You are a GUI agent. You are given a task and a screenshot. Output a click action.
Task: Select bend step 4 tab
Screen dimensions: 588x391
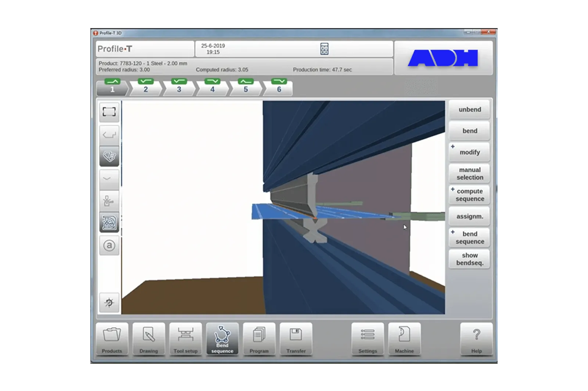point(212,87)
